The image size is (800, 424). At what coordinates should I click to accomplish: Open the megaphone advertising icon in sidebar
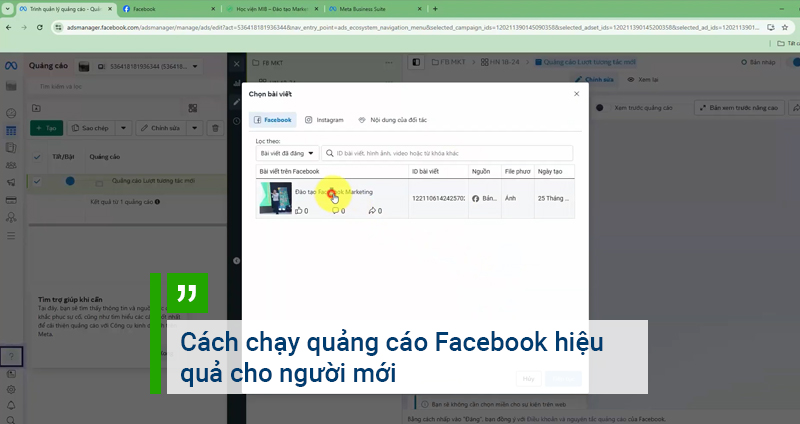11,182
